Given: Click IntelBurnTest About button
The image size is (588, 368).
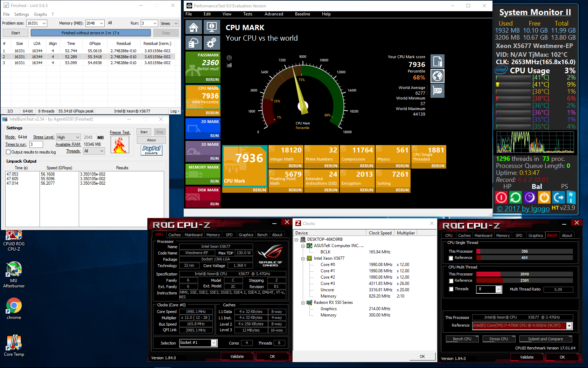Looking at the screenshot, I should 151,140.
